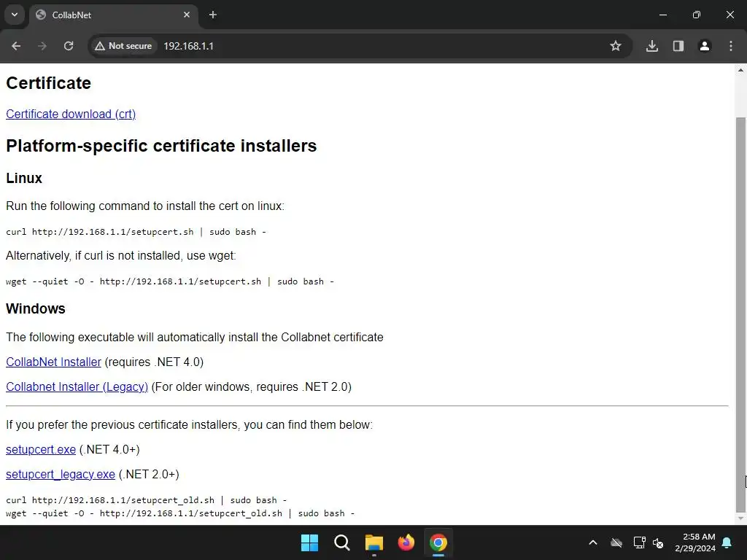Open Chrome three-dot menu
The image size is (747, 560).
pos(731,46)
